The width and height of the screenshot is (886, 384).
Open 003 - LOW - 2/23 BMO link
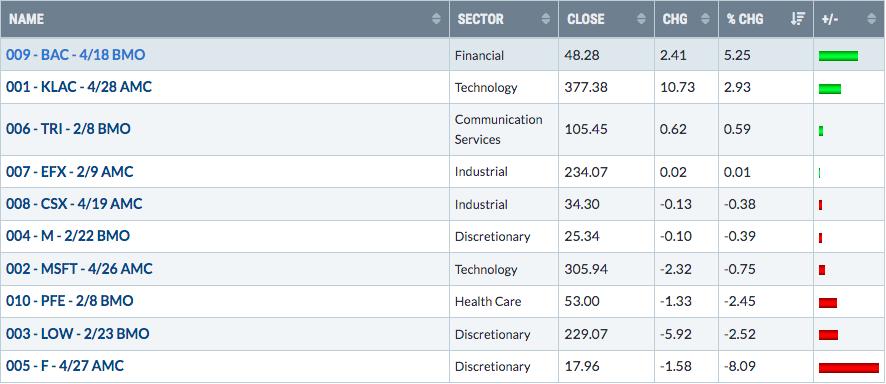coord(78,333)
